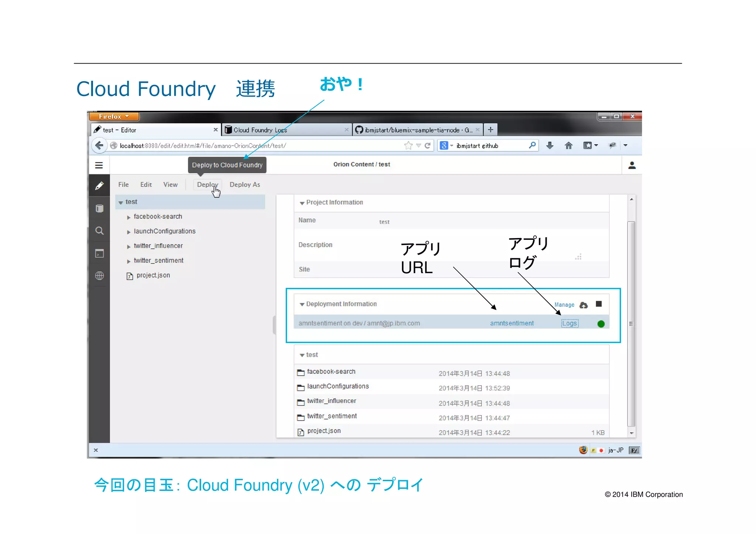Open the View menu
The height and width of the screenshot is (534, 756).
coord(170,185)
